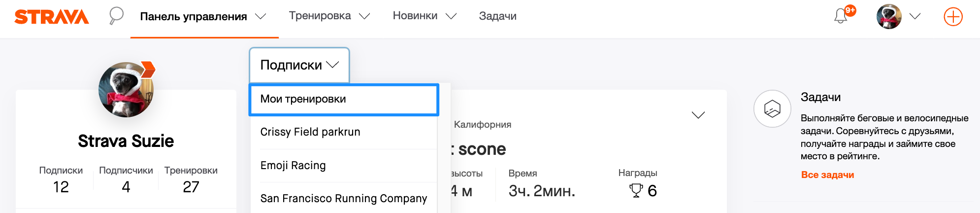
Task: Choose Emoji Racing from the list
Action: (344, 166)
